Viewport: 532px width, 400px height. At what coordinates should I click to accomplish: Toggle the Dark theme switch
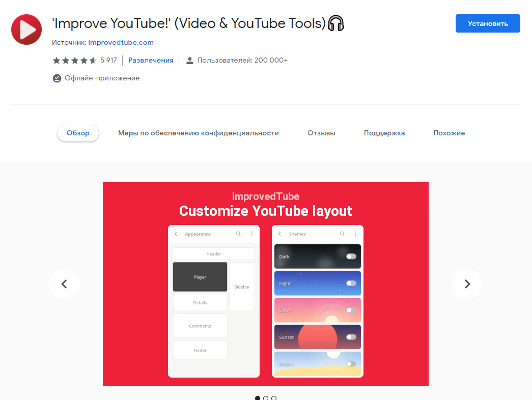(x=351, y=256)
